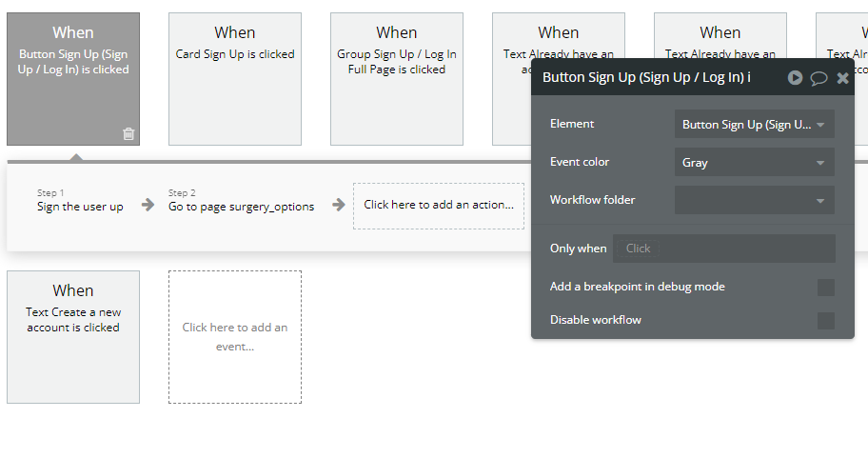Open the Workflow folder dropdown
868x458 pixels.
pos(754,200)
